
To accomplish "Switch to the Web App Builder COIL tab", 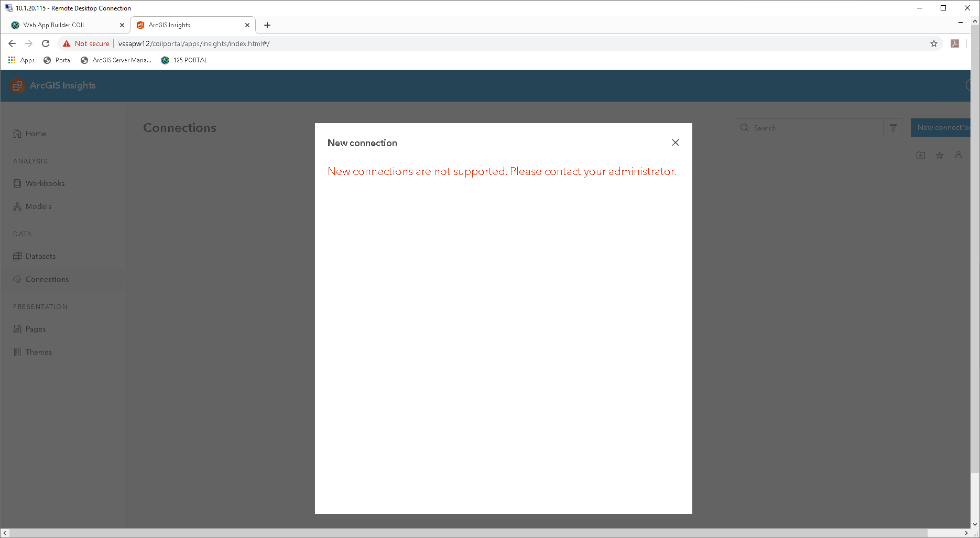I will coord(67,25).
